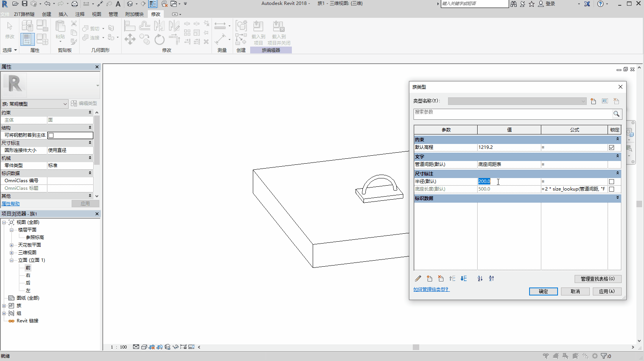
Task: Collapse the 标识数据 section chevron
Action: pos(618,198)
